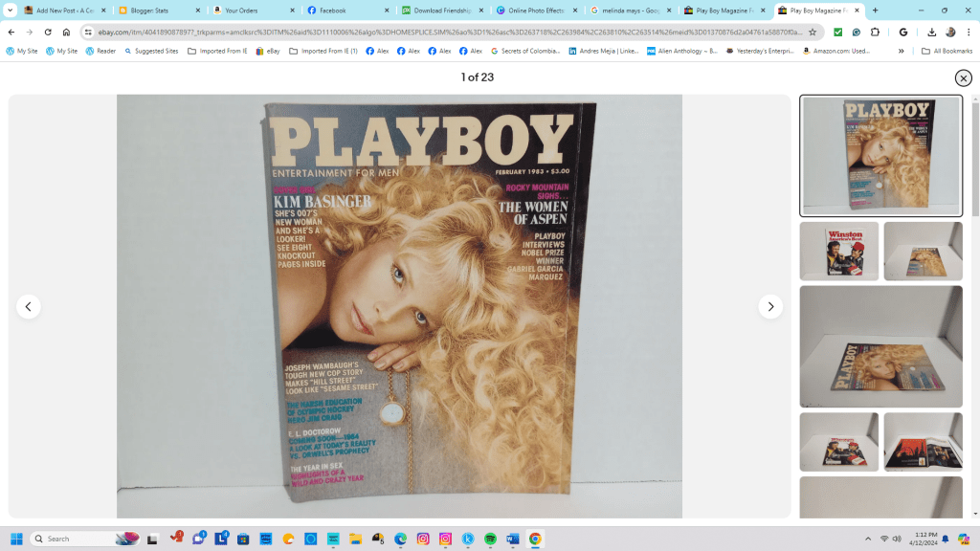Show hidden system tray icons
This screenshot has width=980, height=551.
pos(868,539)
